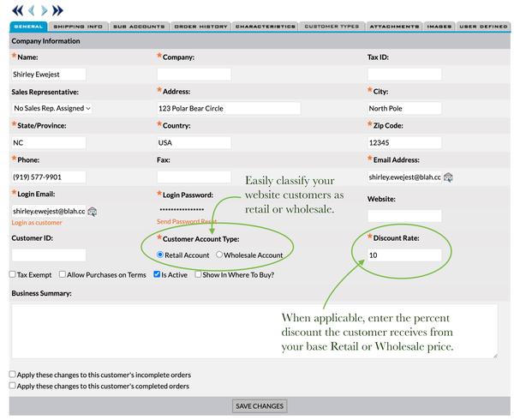Click into the Discount Rate field
Screen dimensions: 514x420
[x=404, y=255]
